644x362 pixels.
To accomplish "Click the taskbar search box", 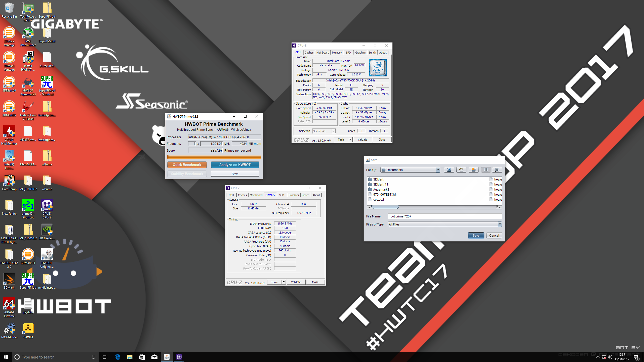I will pos(55,357).
